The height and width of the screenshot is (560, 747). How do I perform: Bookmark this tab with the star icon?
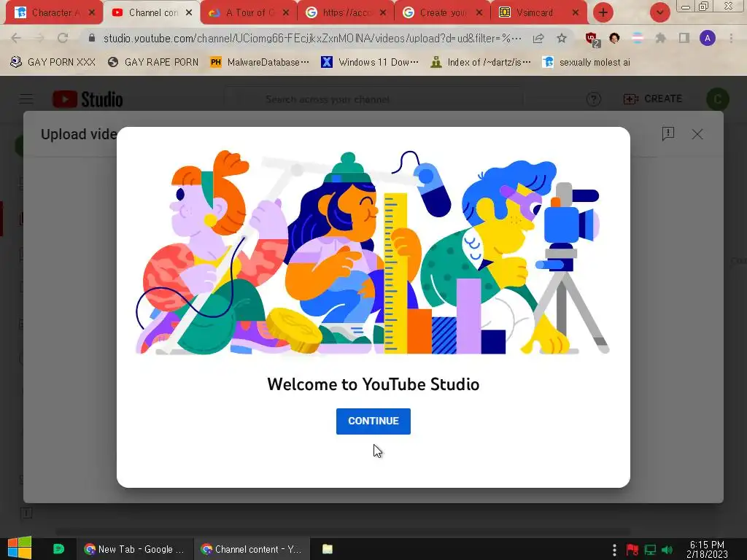(562, 38)
